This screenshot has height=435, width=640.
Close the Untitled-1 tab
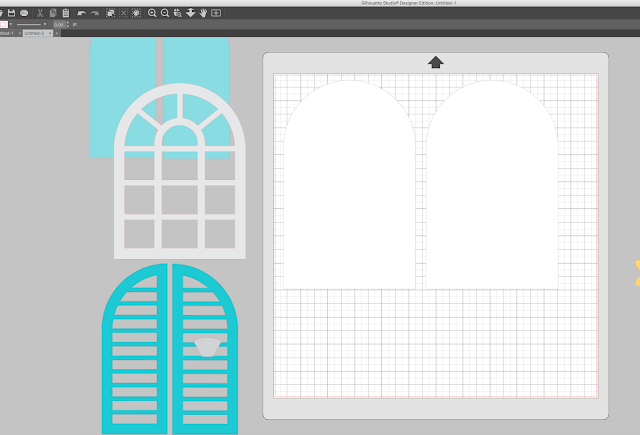click(x=19, y=33)
